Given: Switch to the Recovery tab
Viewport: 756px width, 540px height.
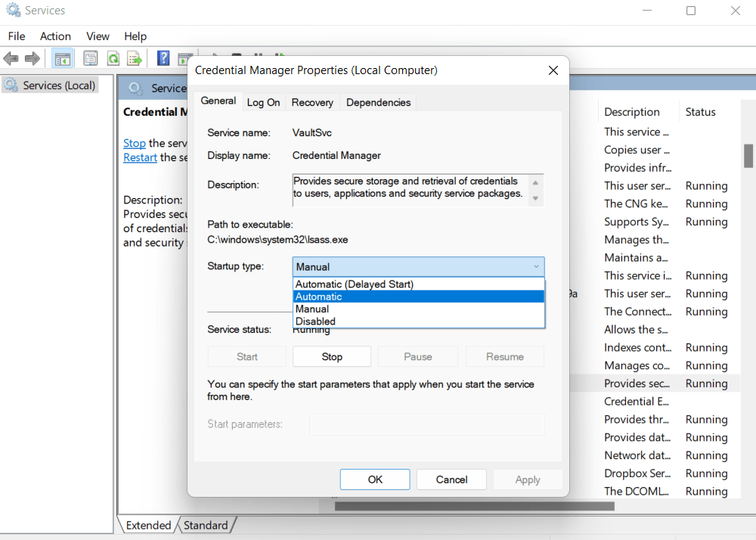Looking at the screenshot, I should 312,102.
